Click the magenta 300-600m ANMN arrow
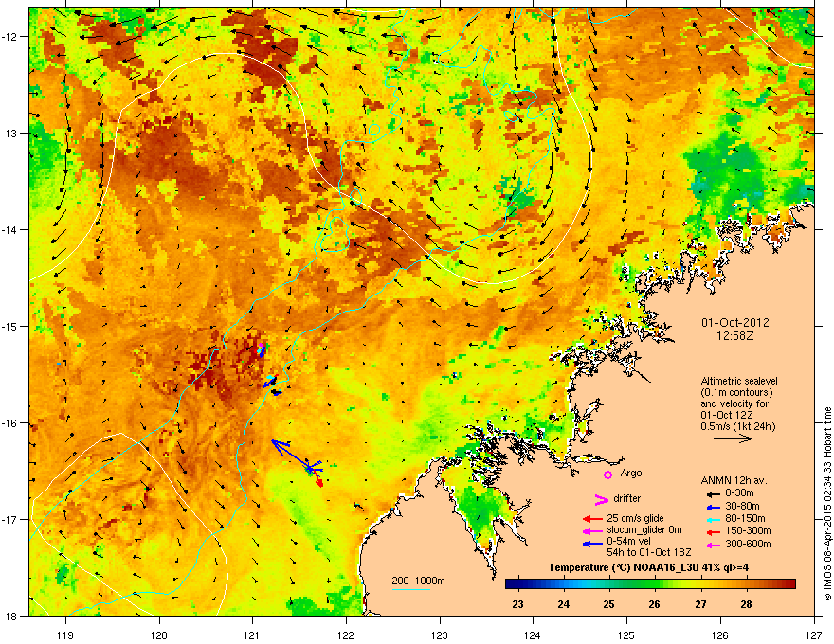This screenshot has height=644, width=834. tap(713, 545)
